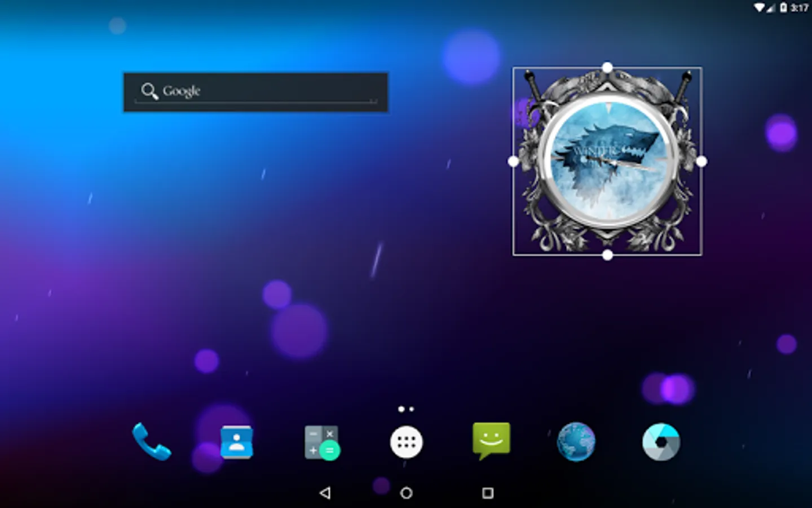Image resolution: width=812 pixels, height=508 pixels.
Task: Open the Contacts app
Action: pos(237,442)
